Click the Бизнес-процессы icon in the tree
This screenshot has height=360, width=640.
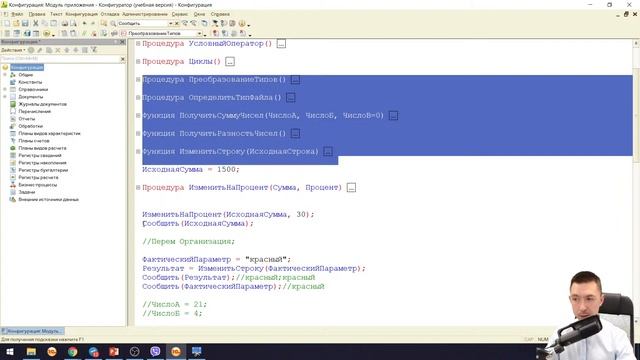tap(13, 185)
